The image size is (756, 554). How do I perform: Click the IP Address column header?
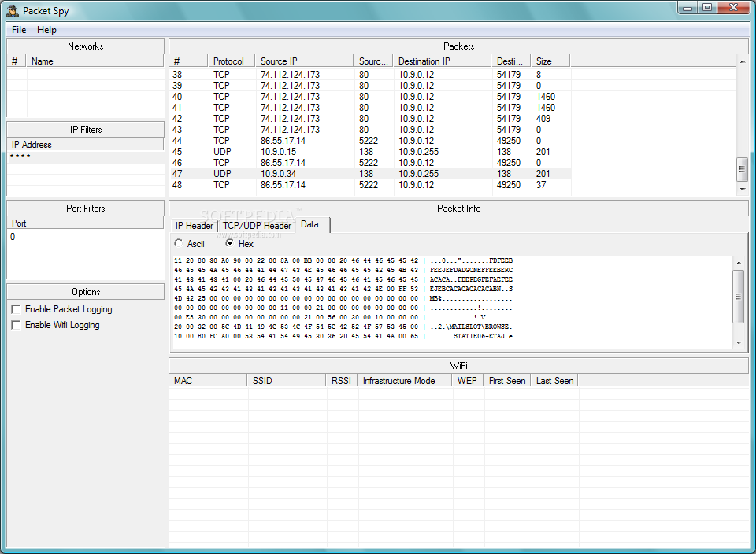coord(85,145)
